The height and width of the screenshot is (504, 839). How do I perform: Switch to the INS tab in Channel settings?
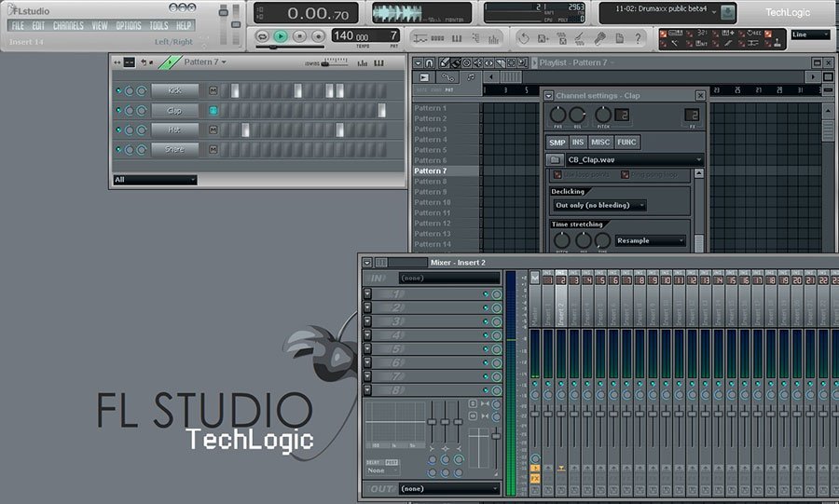pyautogui.click(x=577, y=143)
